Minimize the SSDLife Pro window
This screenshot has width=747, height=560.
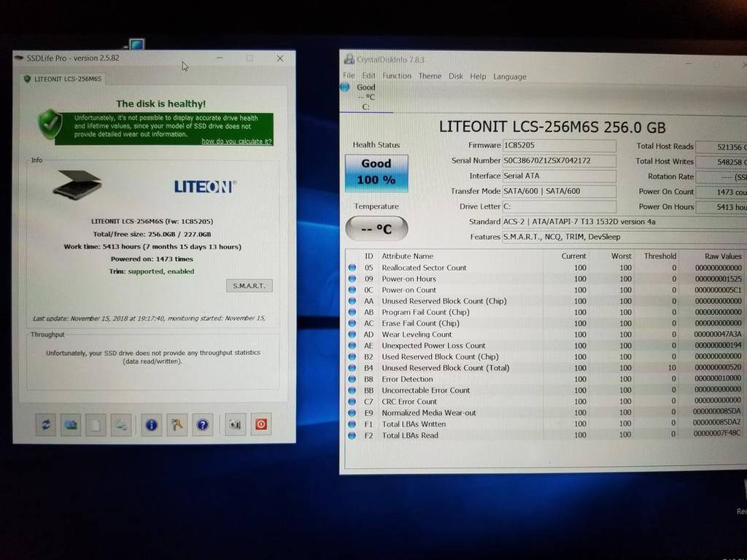click(220, 58)
